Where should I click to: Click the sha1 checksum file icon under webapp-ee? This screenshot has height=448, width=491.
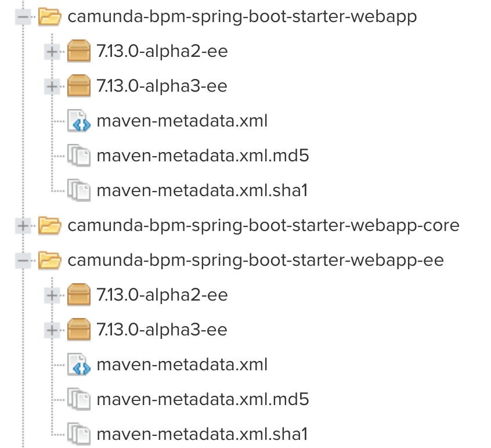point(79,433)
